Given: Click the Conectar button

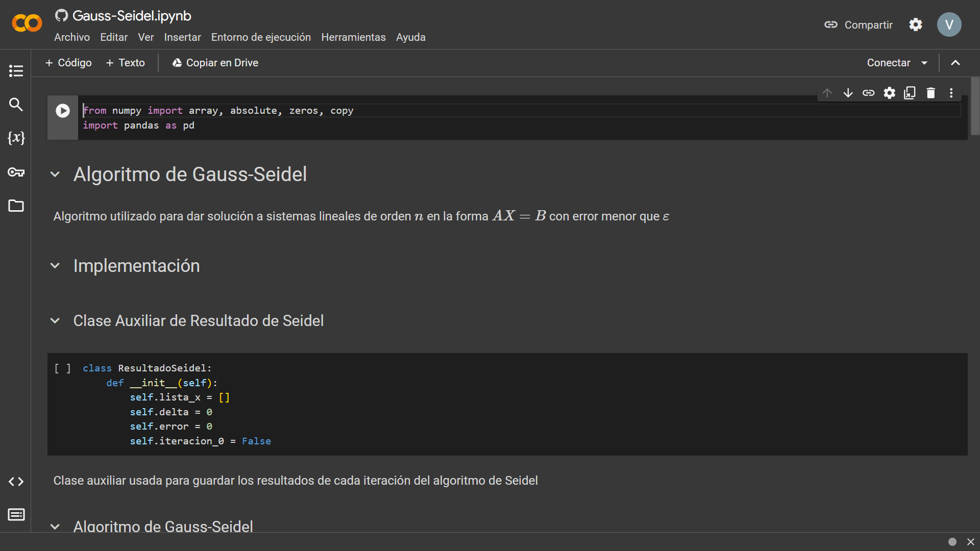Looking at the screenshot, I should click(x=889, y=63).
